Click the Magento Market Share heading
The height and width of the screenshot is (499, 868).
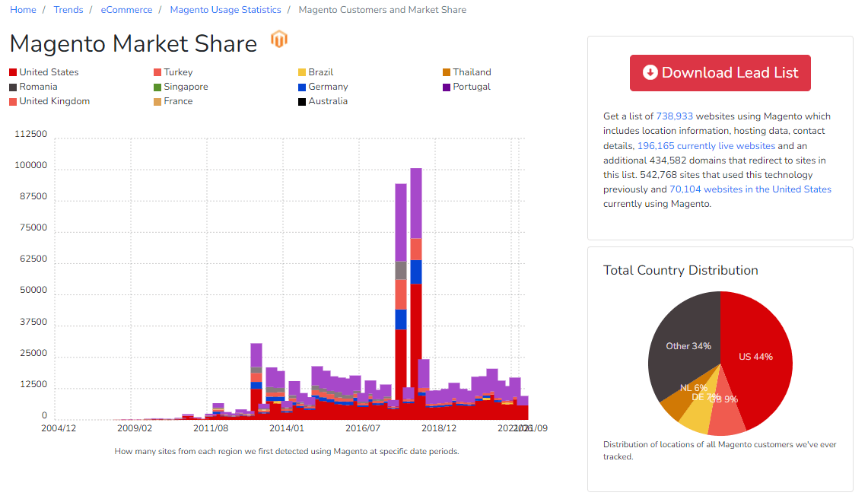[x=133, y=44]
